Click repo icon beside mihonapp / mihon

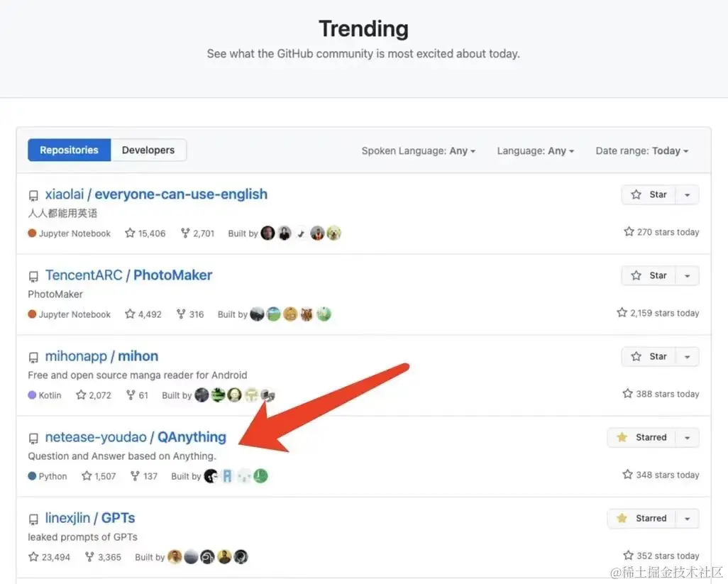(33, 358)
